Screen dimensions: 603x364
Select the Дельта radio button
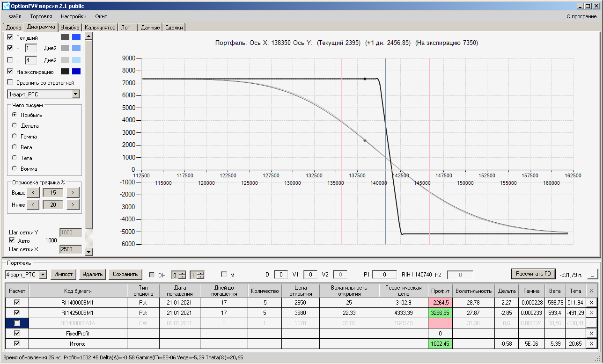tap(15, 126)
